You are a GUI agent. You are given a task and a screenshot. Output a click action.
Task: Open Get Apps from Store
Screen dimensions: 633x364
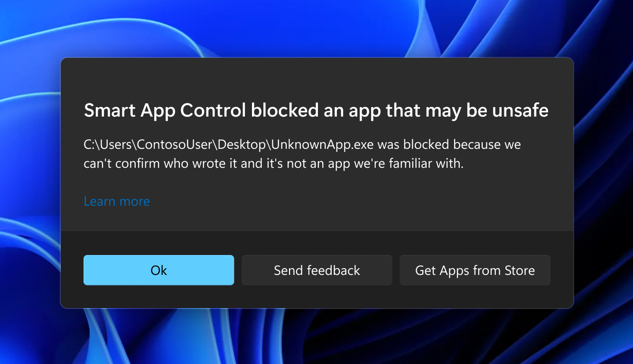pos(475,270)
